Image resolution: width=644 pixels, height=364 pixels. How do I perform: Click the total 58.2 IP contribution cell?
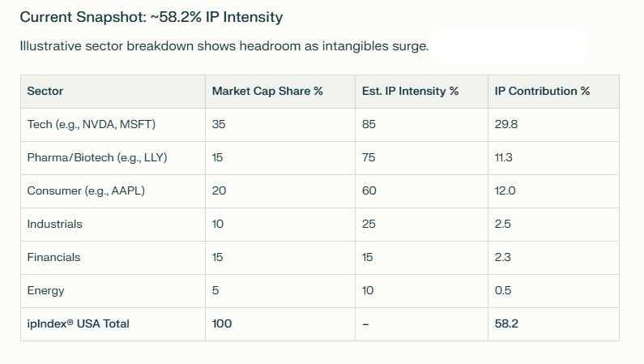505,324
